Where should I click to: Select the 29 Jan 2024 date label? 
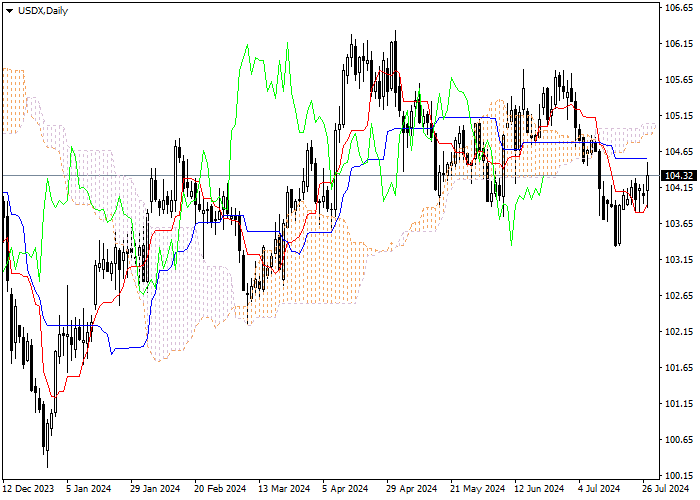[155, 489]
